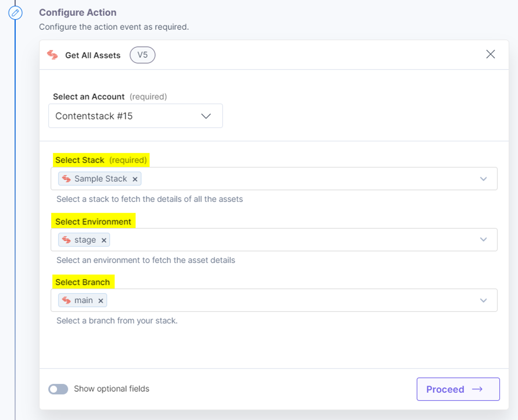Expand the Select Stack dropdown arrow
The image size is (518, 420).
[x=483, y=179]
